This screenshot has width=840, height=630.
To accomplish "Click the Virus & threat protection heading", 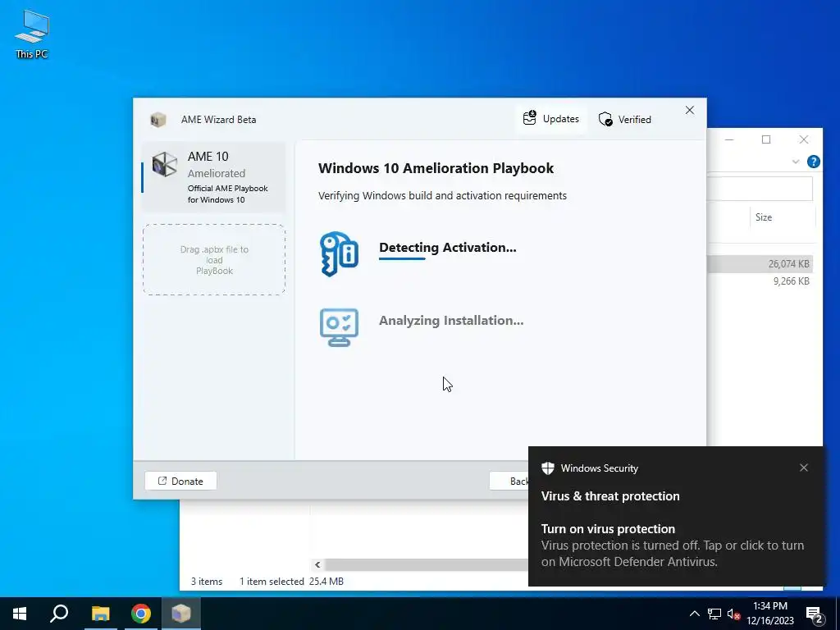I will [610, 496].
